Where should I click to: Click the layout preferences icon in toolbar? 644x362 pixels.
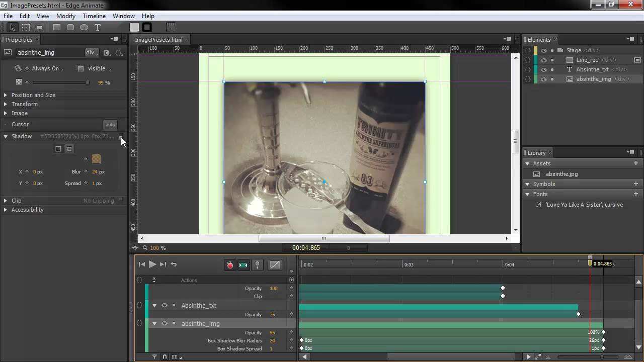(171, 28)
